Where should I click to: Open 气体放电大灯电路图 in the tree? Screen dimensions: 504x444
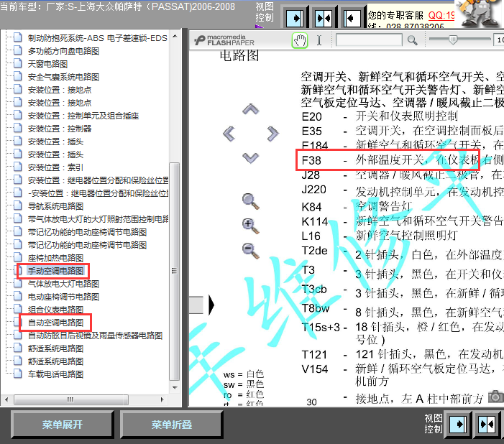(63, 284)
